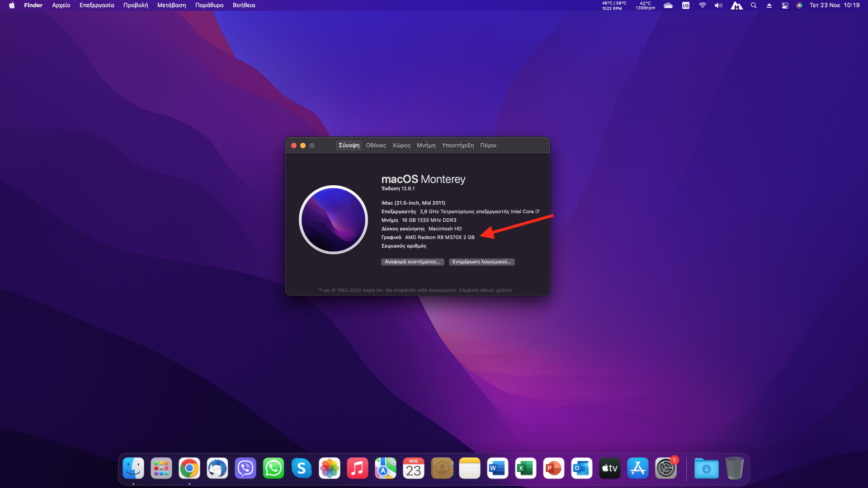This screenshot has width=868, height=488.
Task: Click the Wi-Fi status icon
Action: [x=702, y=5]
